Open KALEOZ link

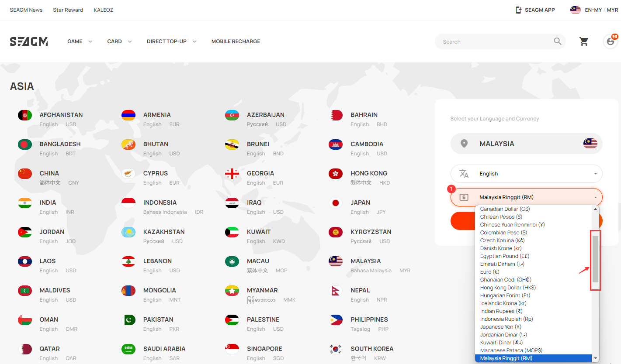click(104, 10)
